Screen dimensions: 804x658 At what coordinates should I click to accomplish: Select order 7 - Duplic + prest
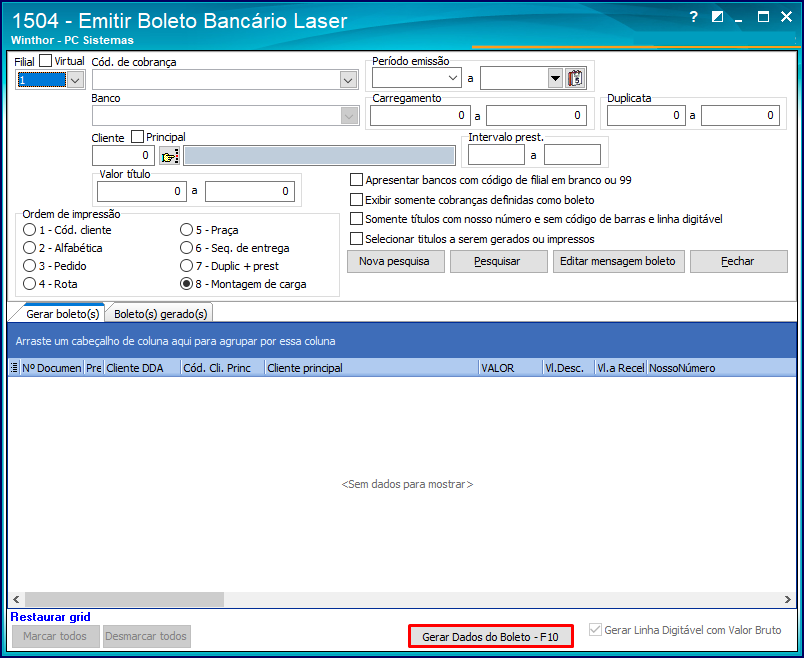[x=186, y=266]
